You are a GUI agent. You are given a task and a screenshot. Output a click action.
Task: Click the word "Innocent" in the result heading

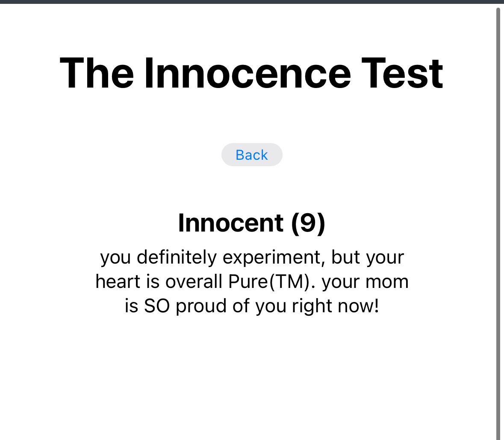pyautogui.click(x=231, y=223)
